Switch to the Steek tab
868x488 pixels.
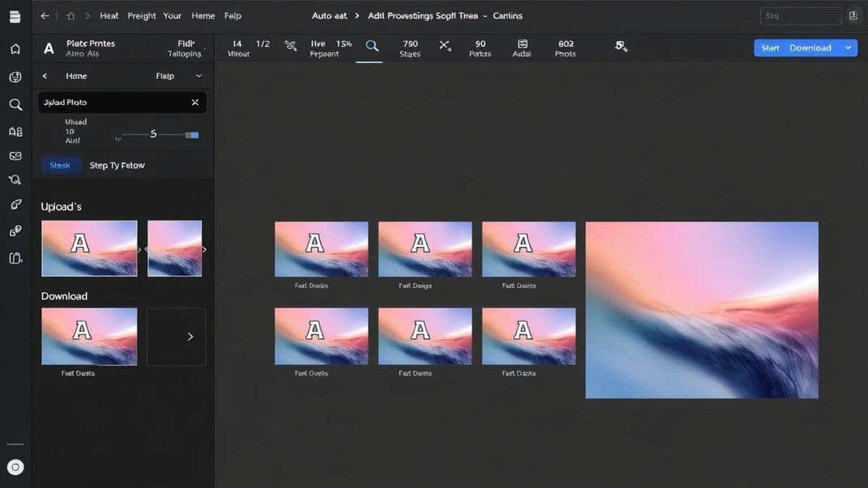tap(60, 166)
